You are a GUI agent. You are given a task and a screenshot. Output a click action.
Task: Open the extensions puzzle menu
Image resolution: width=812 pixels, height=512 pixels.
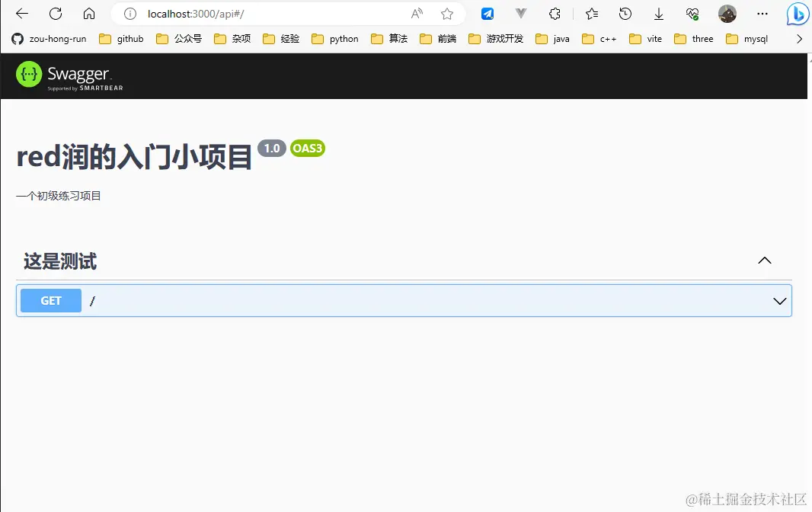coord(555,14)
